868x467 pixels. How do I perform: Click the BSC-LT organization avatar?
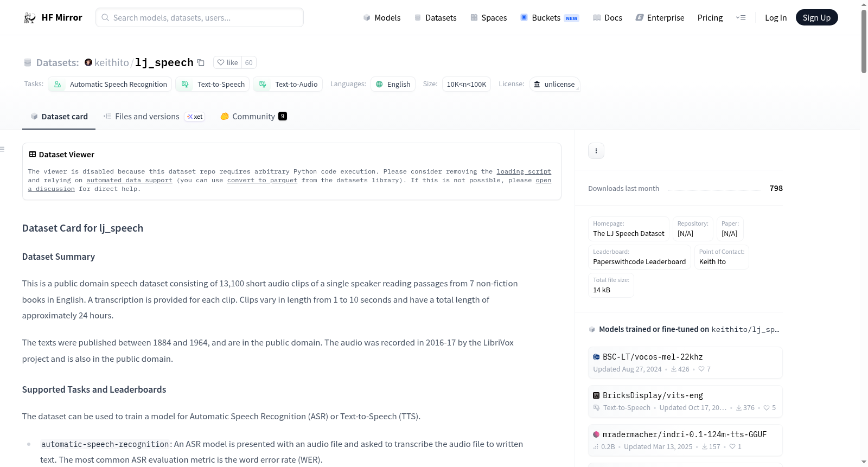tap(596, 357)
